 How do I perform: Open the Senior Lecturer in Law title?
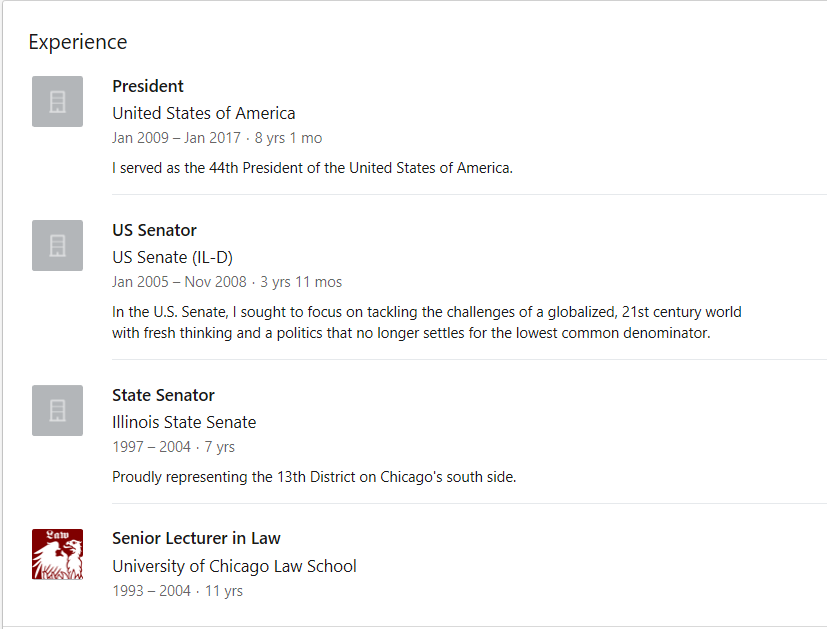[196, 538]
